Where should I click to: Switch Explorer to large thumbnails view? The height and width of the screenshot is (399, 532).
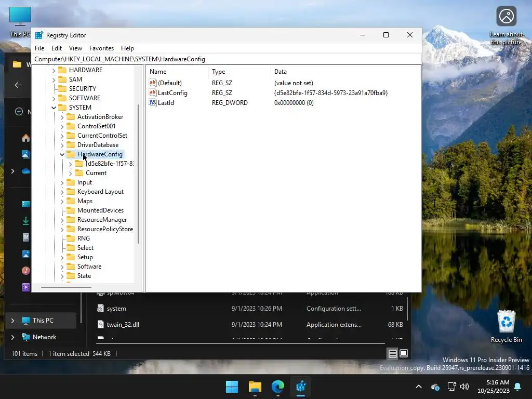coord(403,353)
